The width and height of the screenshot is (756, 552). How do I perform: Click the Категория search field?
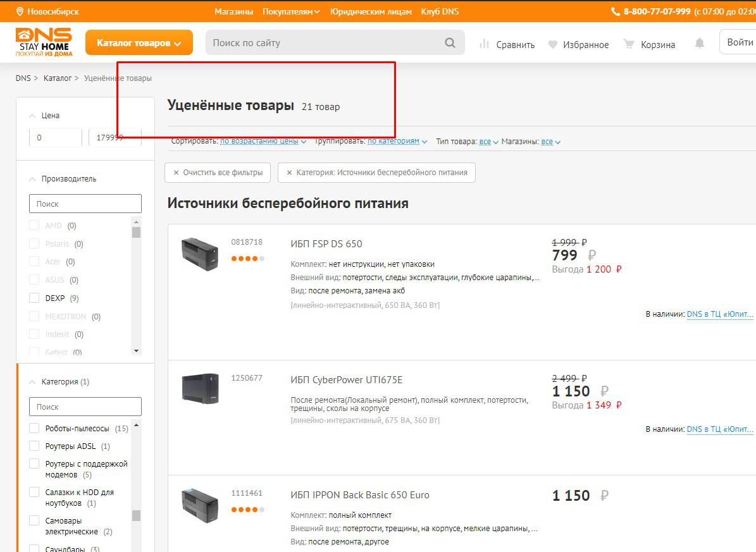tap(85, 407)
